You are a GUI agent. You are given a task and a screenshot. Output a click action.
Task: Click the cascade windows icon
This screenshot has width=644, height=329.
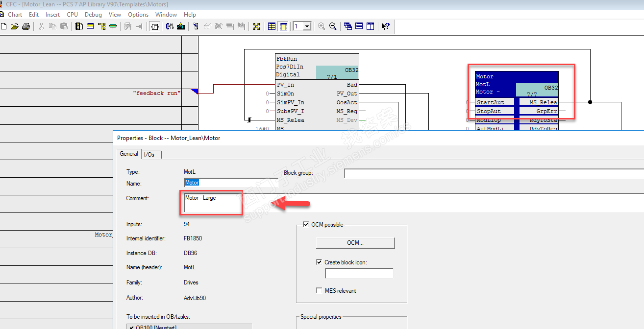pos(348,26)
